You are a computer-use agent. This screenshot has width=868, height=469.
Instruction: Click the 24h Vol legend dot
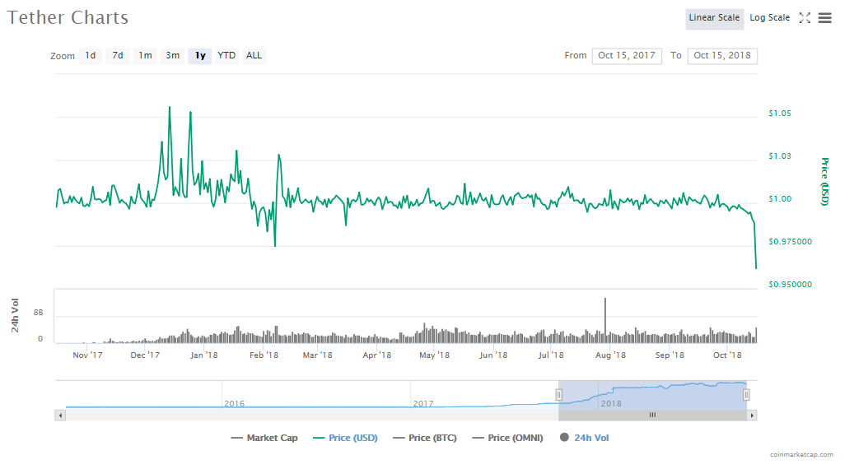[x=564, y=437]
